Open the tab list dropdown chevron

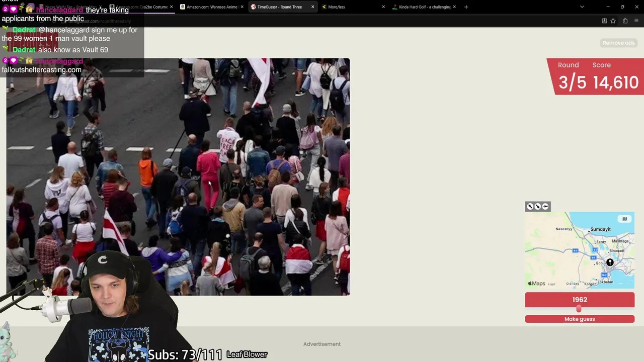582,7
